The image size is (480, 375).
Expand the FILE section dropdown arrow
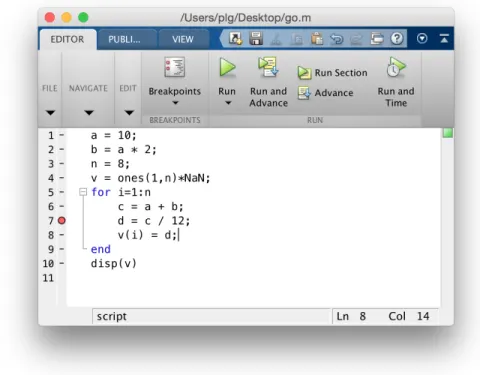click(50, 113)
